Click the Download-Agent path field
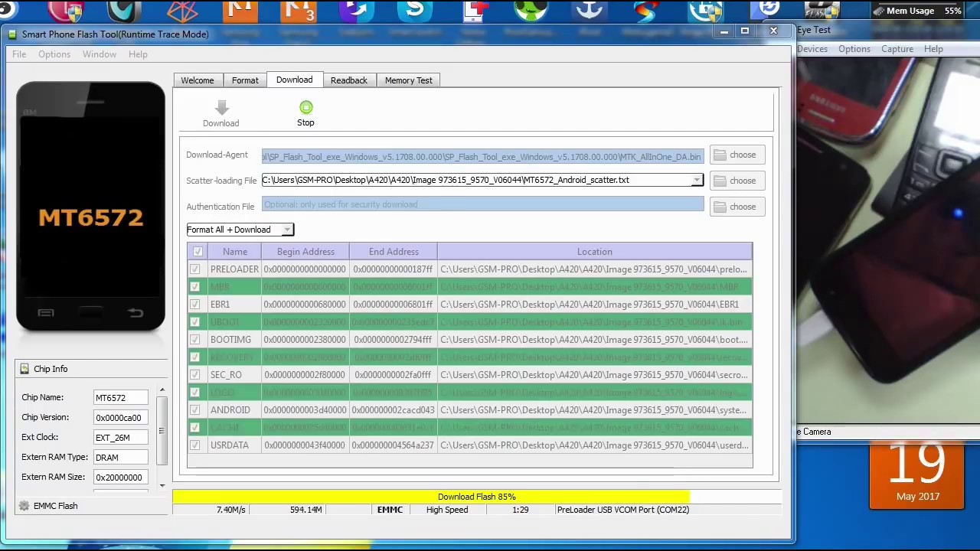980x551 pixels. [482, 157]
